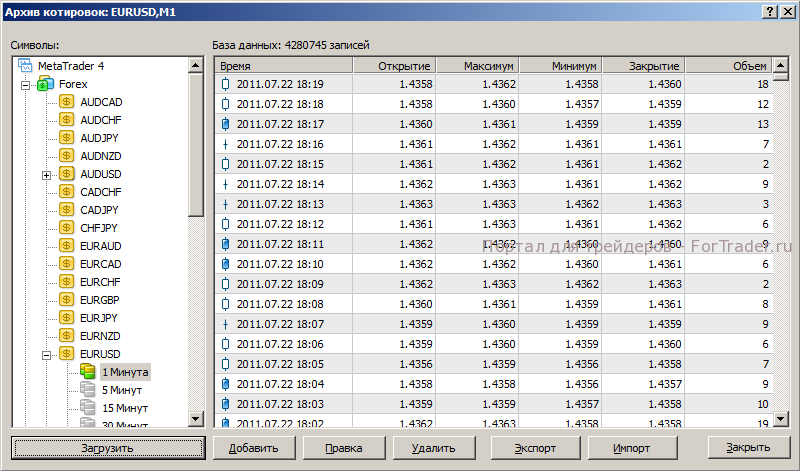Viewport: 800px width, 471px height.
Task: Click the gray 15 Минут database icon
Action: [88, 407]
